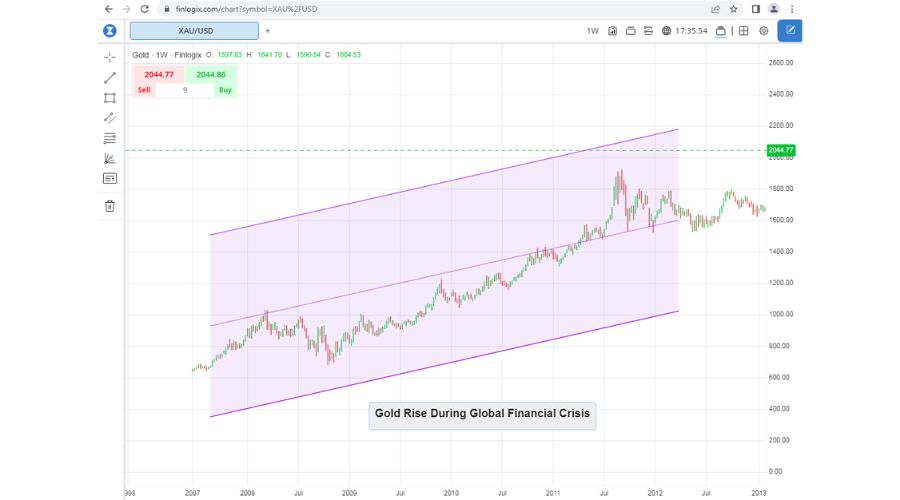This screenshot has width=900, height=500.
Task: Click the lot size input field
Action: tap(184, 90)
